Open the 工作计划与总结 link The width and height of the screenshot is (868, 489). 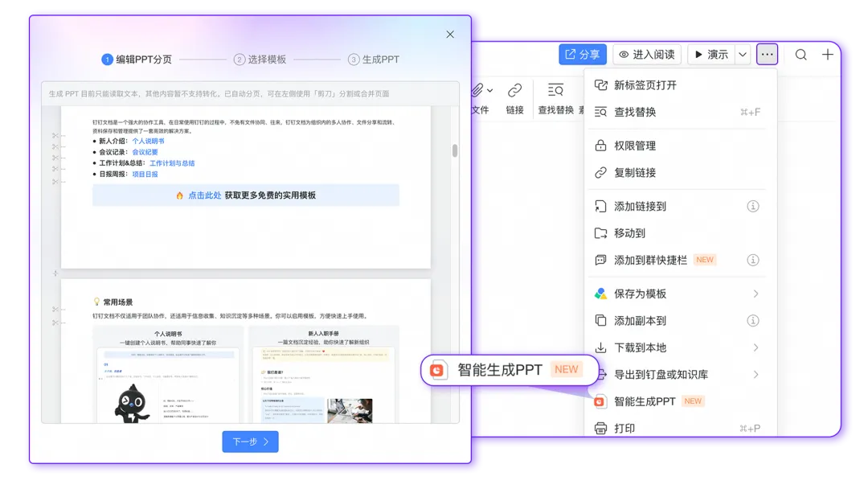click(x=172, y=163)
